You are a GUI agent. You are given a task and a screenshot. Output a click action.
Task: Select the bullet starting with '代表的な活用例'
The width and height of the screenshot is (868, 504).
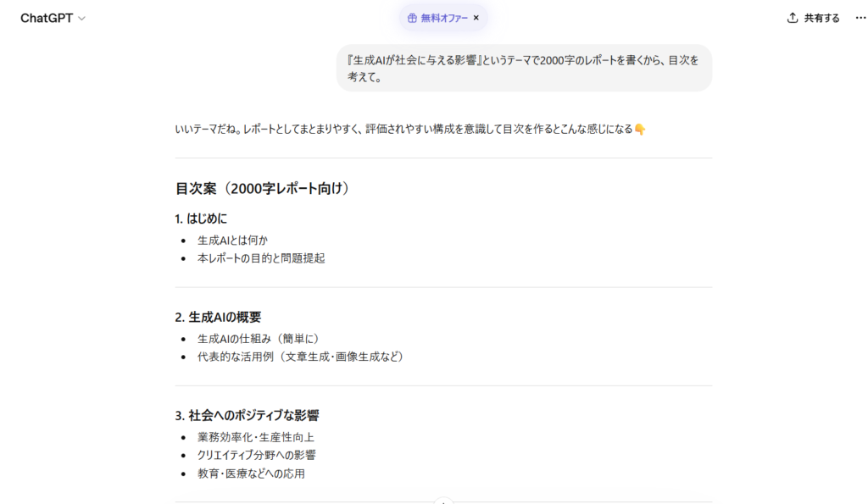(x=300, y=357)
